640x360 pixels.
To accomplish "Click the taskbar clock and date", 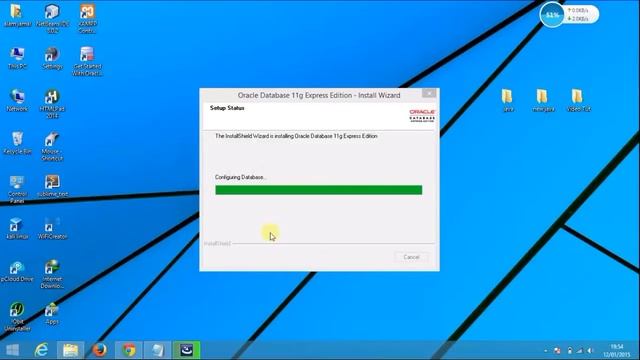I will click(x=617, y=351).
